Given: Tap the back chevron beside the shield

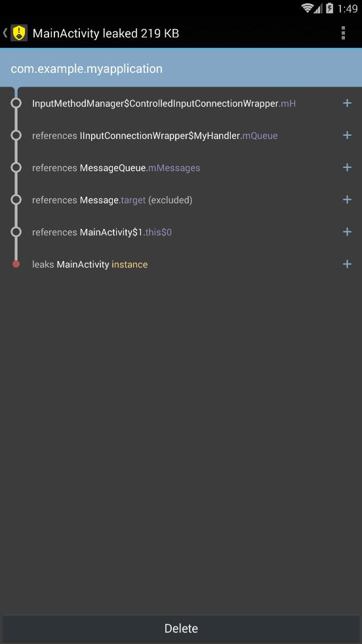Looking at the screenshot, I should coord(5,33).
